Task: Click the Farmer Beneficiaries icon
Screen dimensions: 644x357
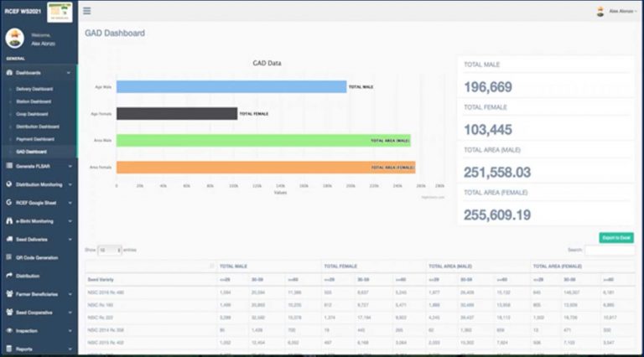Action: click(x=8, y=294)
